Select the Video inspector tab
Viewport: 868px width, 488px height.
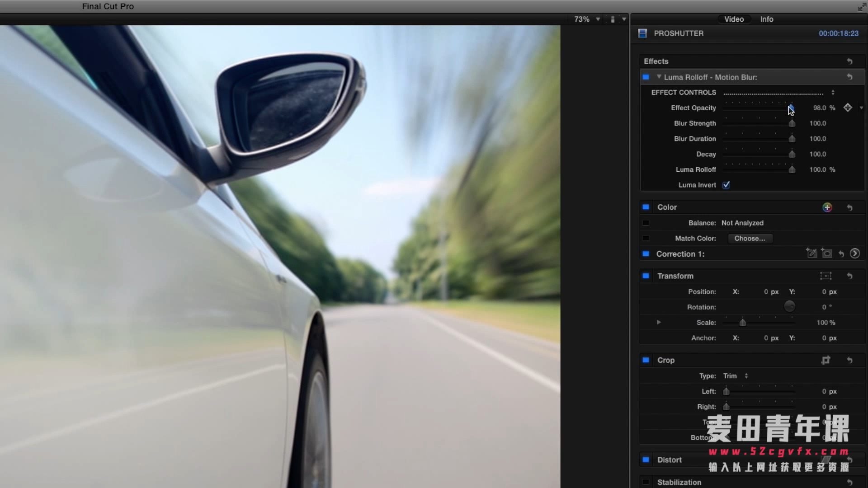[734, 19]
